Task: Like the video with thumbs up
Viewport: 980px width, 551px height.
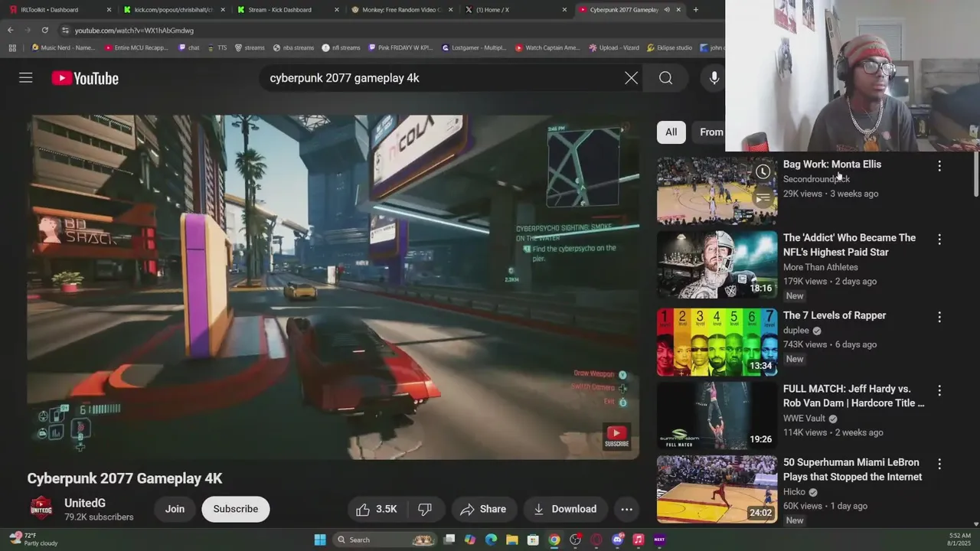Action: click(x=376, y=509)
